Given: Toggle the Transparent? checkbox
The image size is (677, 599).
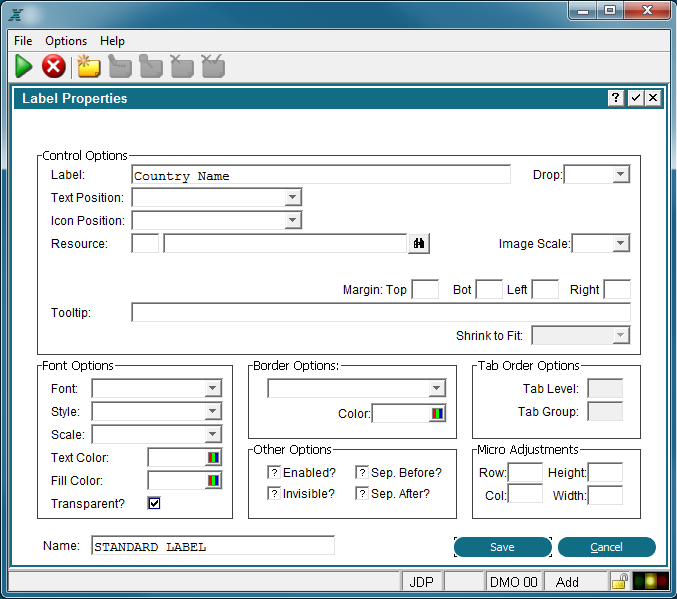Looking at the screenshot, I should [154, 503].
